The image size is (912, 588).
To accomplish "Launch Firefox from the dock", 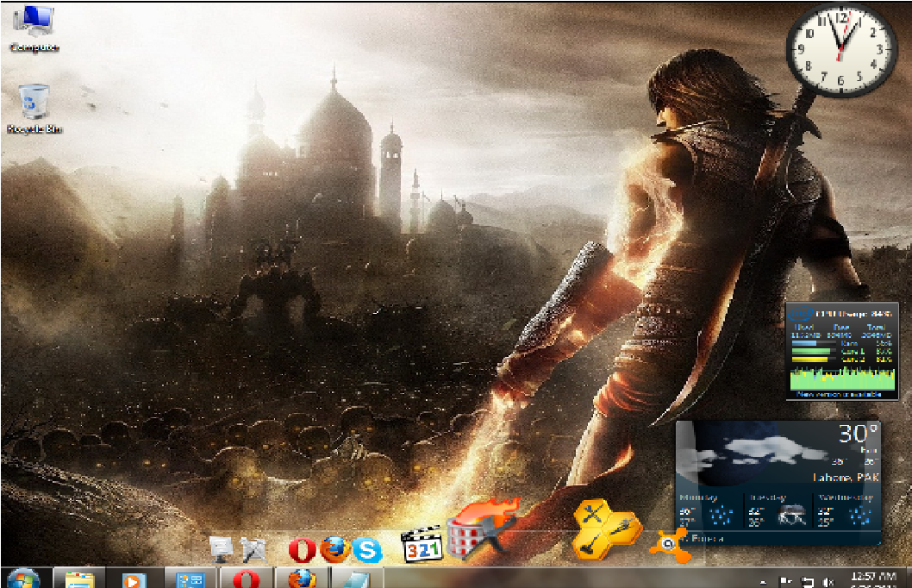I will coord(335,549).
